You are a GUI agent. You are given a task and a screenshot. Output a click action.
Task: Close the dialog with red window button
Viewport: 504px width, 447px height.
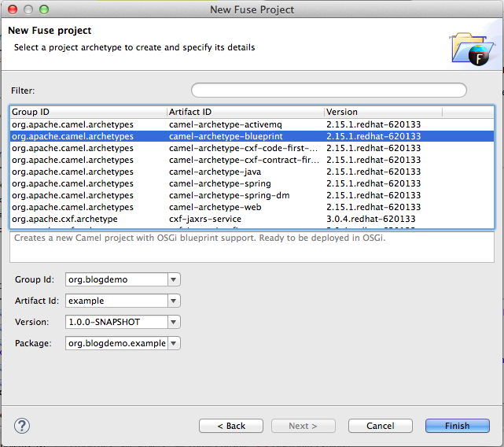tap(13, 9)
